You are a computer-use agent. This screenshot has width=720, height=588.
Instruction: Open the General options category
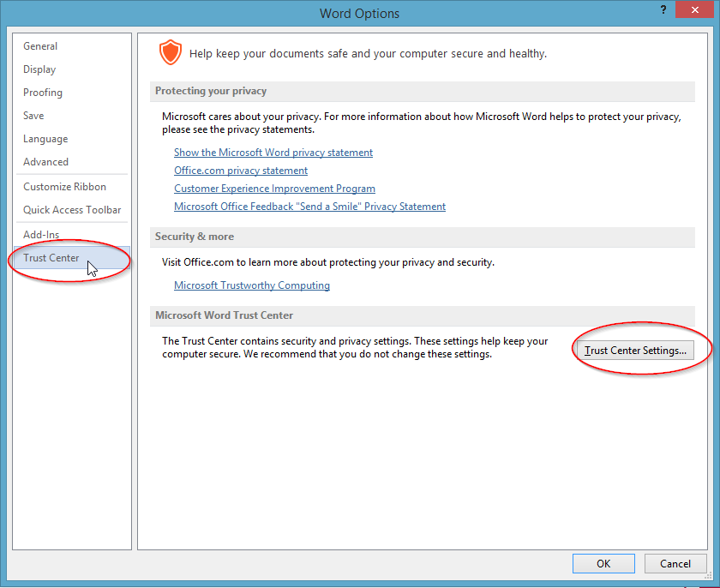pos(40,46)
